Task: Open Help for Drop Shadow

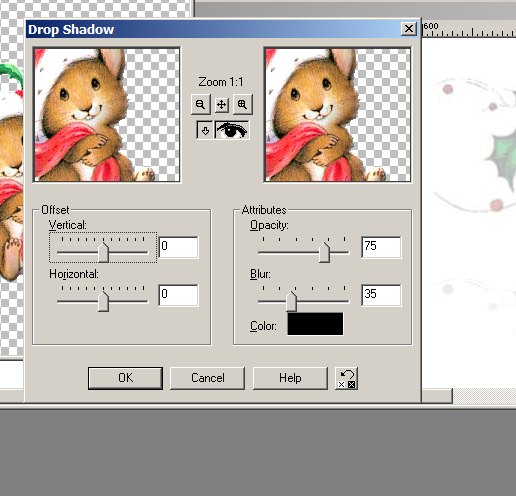Action: (290, 378)
